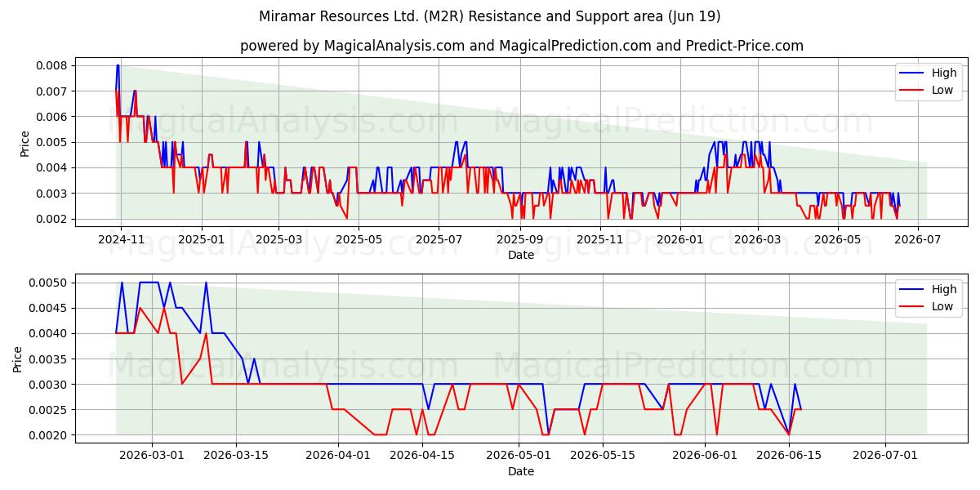The height and width of the screenshot is (490, 980).
Task: Click the '2026-03-15' lower chart tick label
Action: [236, 456]
